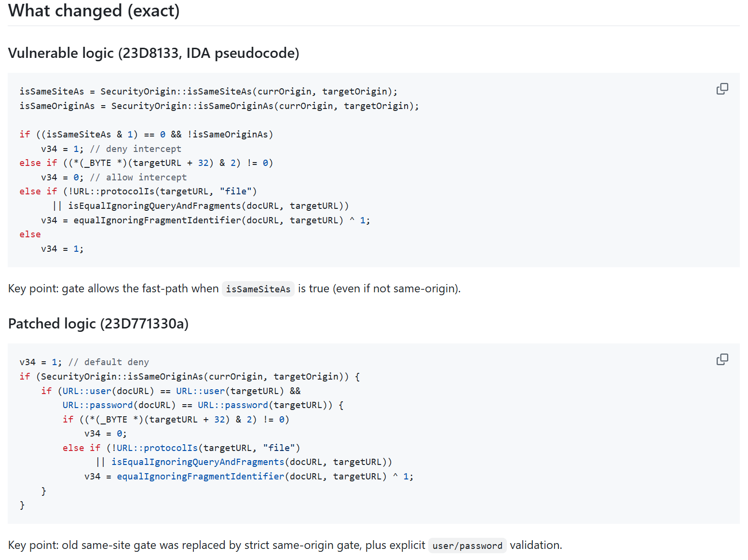The image size is (748, 560).
Task: Click the "// allow intercept" comment
Action: point(138,178)
